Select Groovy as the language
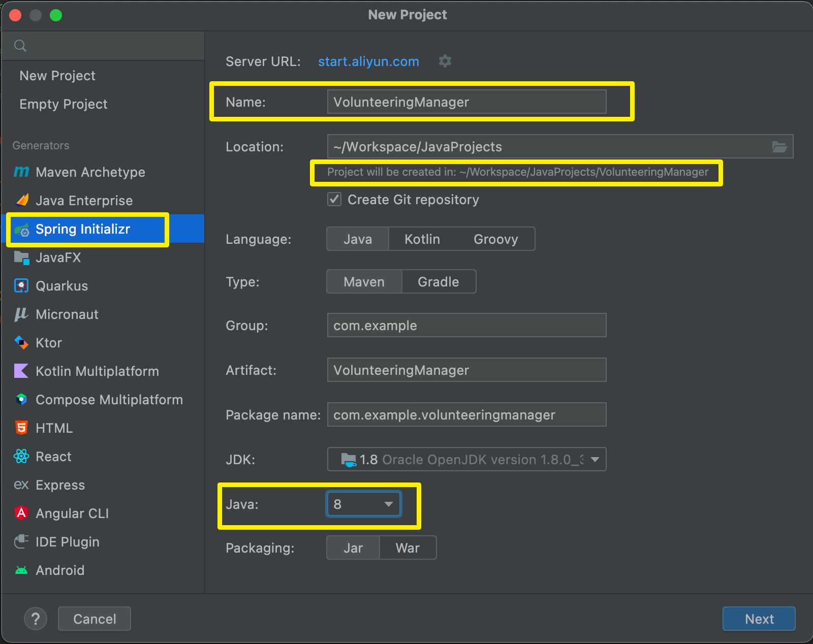Image resolution: width=813 pixels, height=644 pixels. coord(496,239)
